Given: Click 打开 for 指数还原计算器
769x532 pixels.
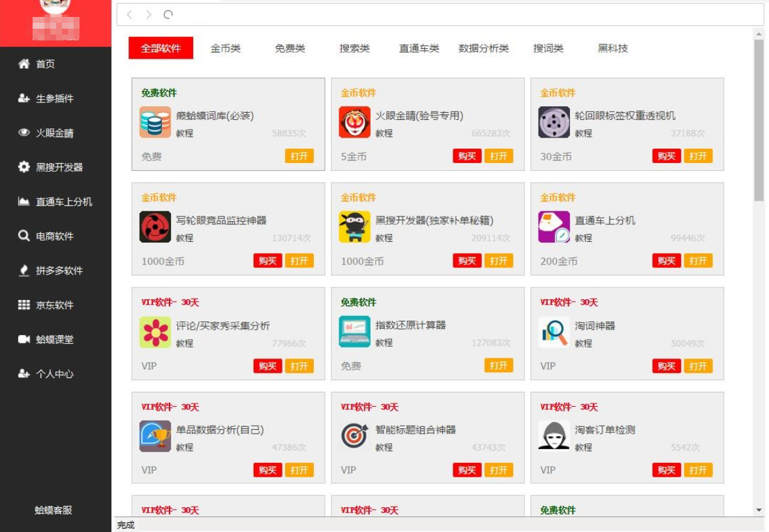Looking at the screenshot, I should [499, 366].
